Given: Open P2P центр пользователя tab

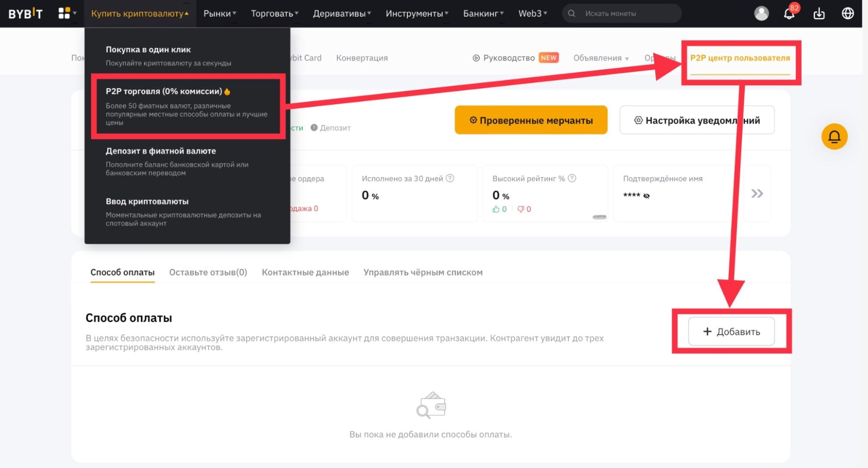Looking at the screenshot, I should [x=740, y=58].
